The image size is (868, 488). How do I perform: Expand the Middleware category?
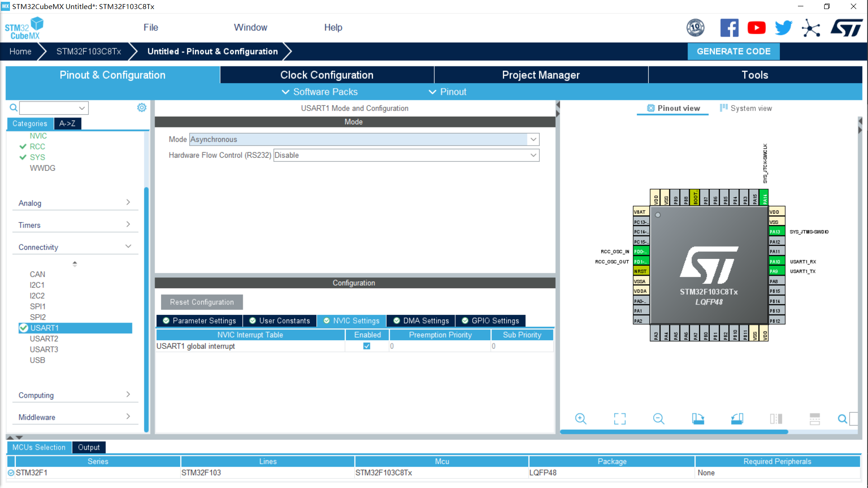pyautogui.click(x=75, y=417)
